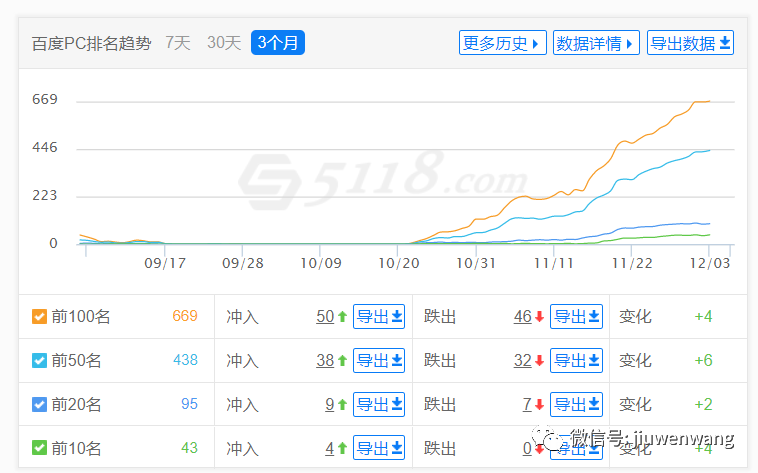Viewport: 758px width, 473px height.
Task: Toggle the 前50名 series checkbox
Action: point(40,361)
